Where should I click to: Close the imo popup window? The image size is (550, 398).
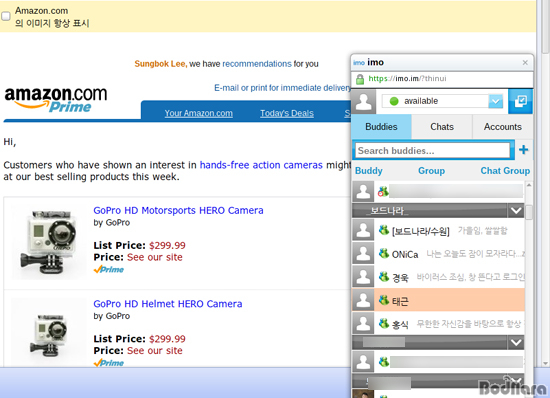coord(525,62)
